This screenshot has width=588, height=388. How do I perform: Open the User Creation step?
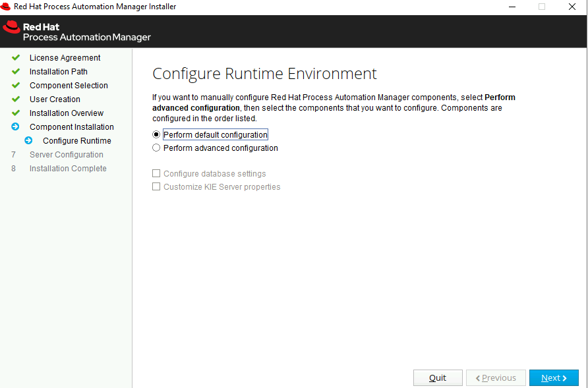pyautogui.click(x=55, y=99)
